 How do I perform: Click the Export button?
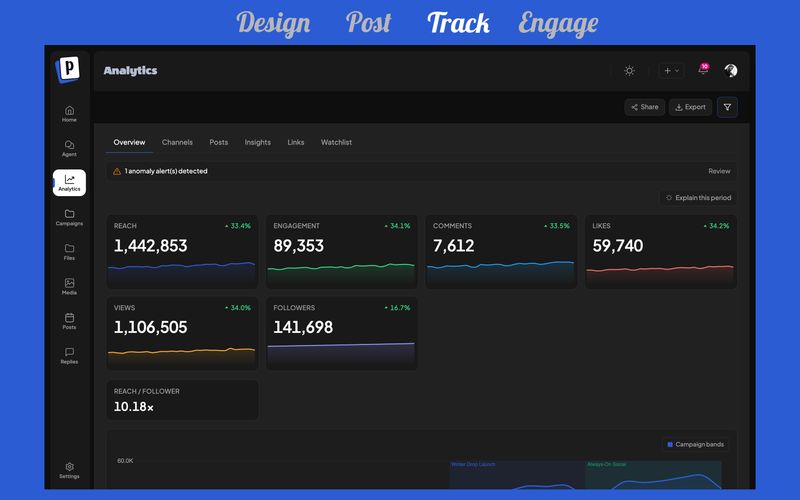(x=690, y=107)
